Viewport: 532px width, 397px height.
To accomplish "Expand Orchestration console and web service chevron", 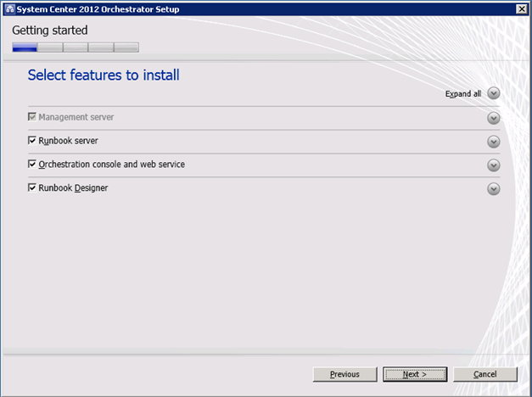I will click(494, 165).
